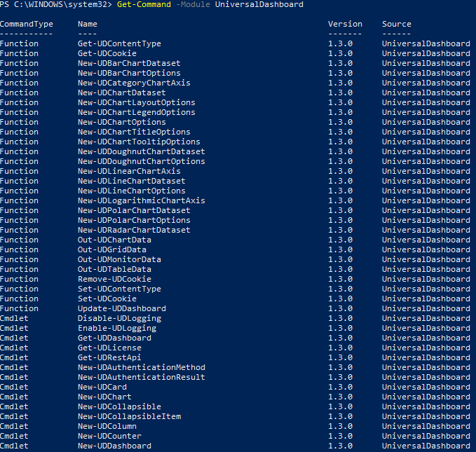This screenshot has height=452, width=476.
Task: Click New-UDAuthenticationMethod cmdlet name
Action: pos(141,367)
